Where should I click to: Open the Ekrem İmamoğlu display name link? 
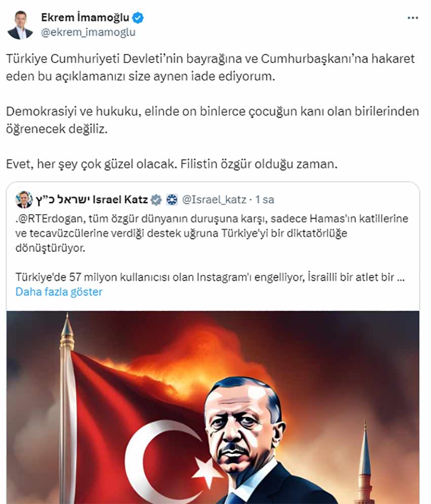tap(85, 17)
